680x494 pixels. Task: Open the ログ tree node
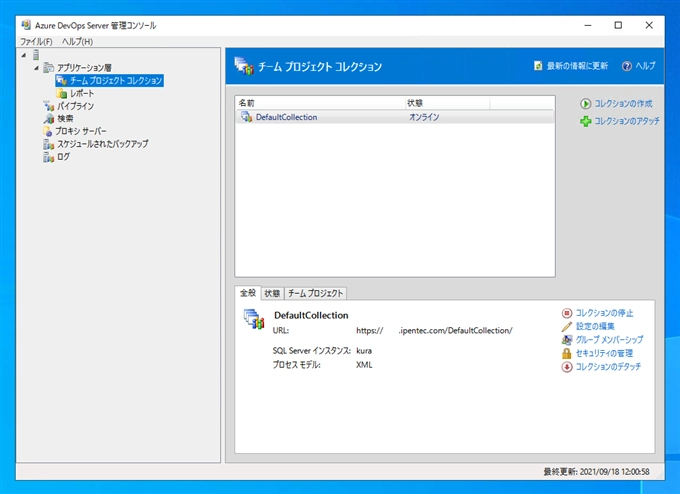click(x=63, y=157)
